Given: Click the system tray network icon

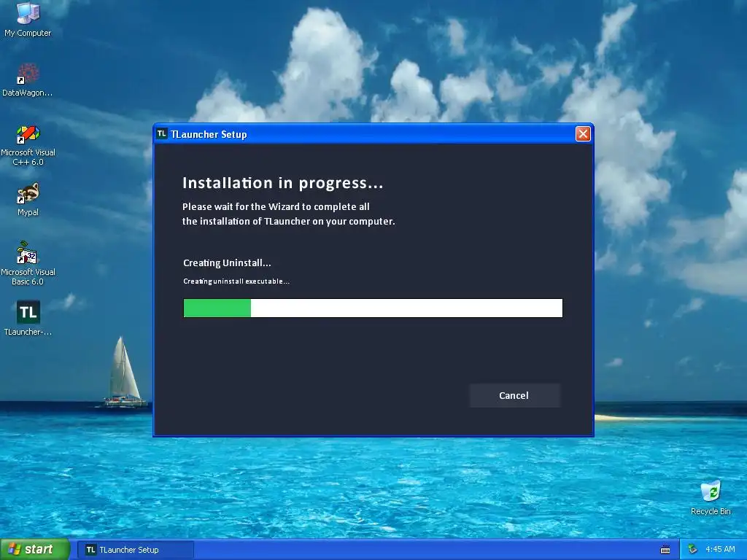Looking at the screenshot, I should point(692,550).
